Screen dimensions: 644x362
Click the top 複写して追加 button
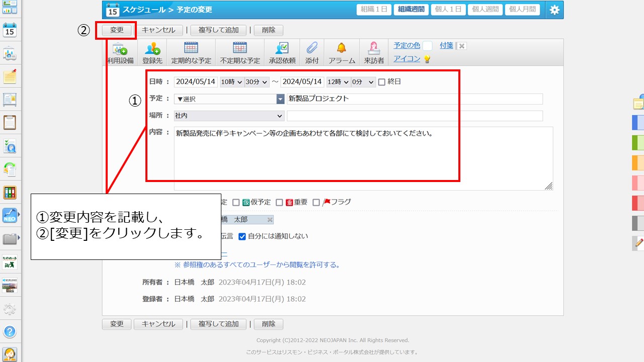tap(218, 30)
